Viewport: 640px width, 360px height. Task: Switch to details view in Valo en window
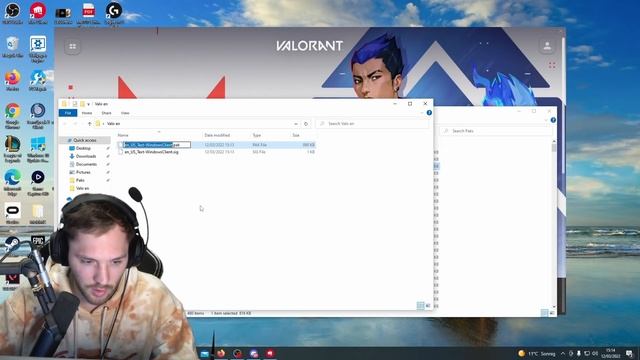420,306
